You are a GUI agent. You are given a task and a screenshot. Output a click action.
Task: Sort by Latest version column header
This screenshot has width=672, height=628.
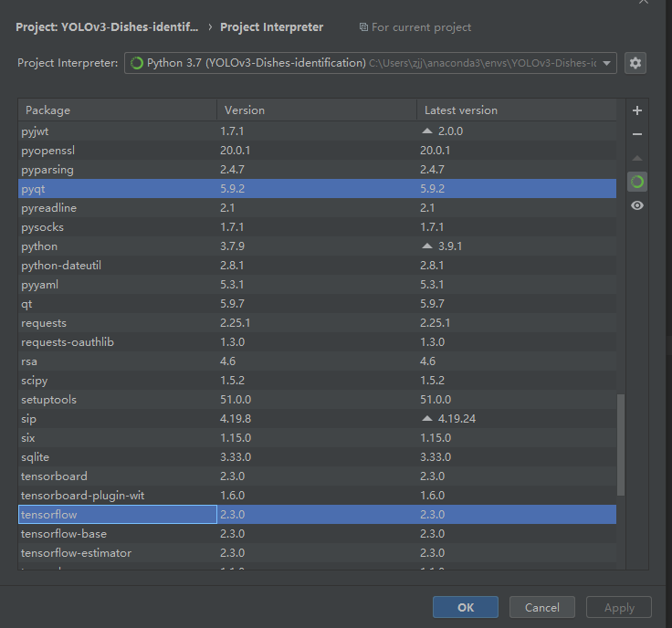click(x=517, y=110)
